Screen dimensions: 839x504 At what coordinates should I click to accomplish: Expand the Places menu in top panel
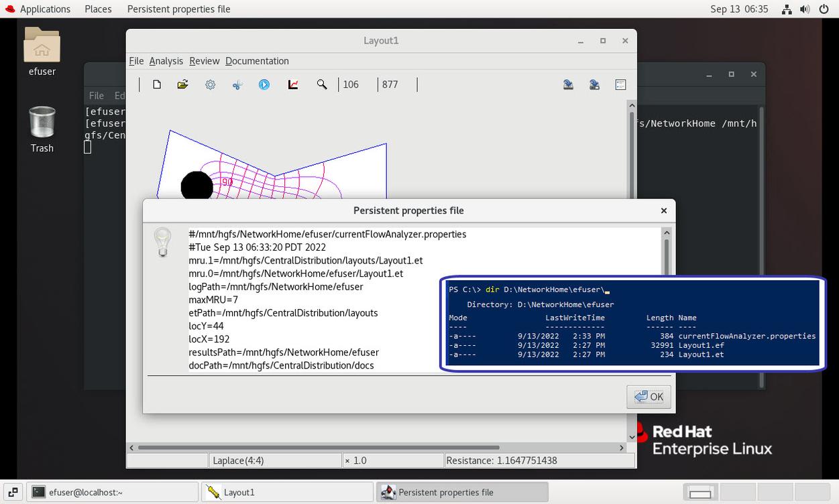tap(98, 9)
